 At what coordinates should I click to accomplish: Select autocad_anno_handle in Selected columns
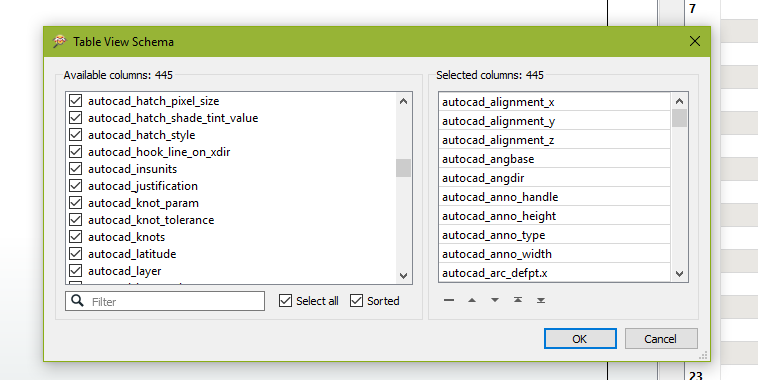[x=554, y=197]
